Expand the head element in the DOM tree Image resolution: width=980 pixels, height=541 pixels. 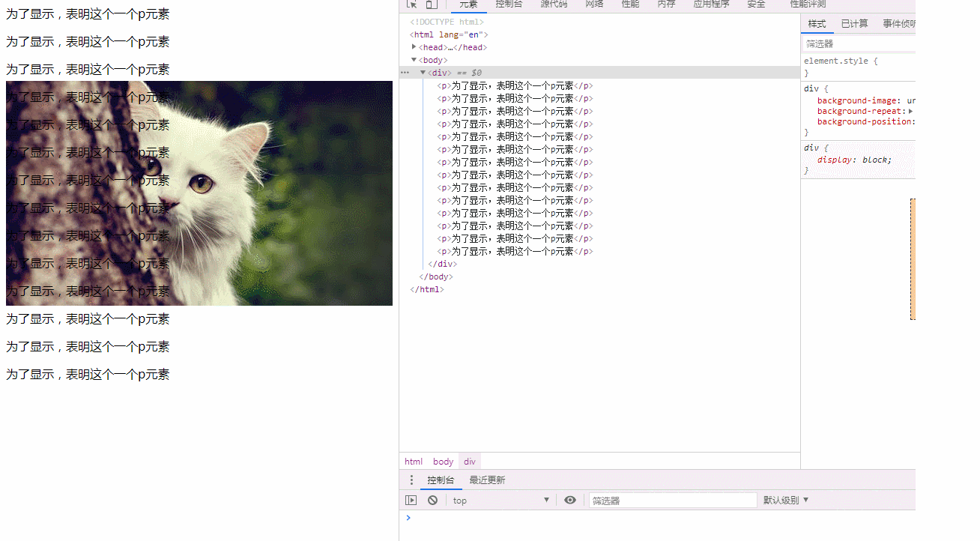(414, 46)
